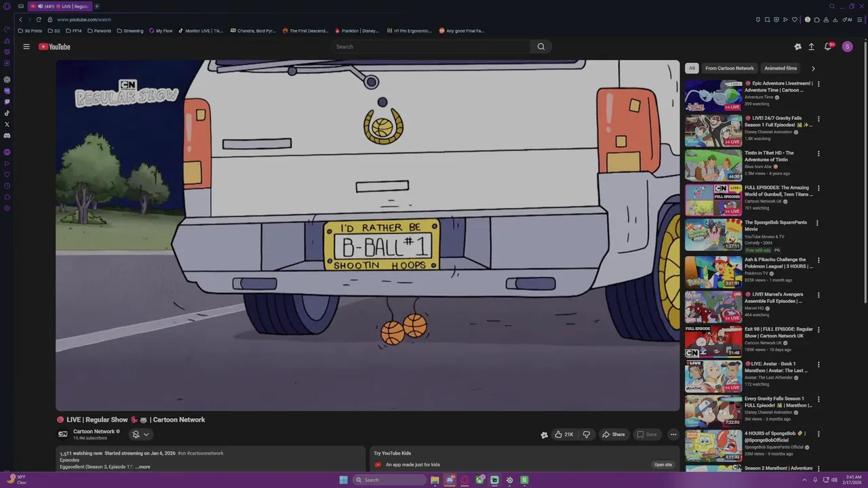
Task: Open options menu for Tintin in Tibet video
Action: tap(818, 154)
